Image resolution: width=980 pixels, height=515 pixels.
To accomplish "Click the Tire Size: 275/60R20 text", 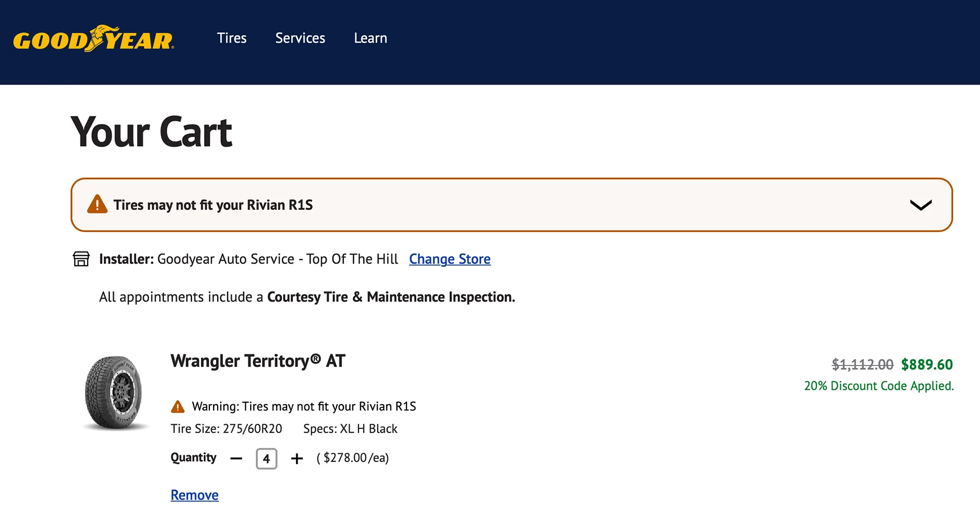I will tap(226, 429).
